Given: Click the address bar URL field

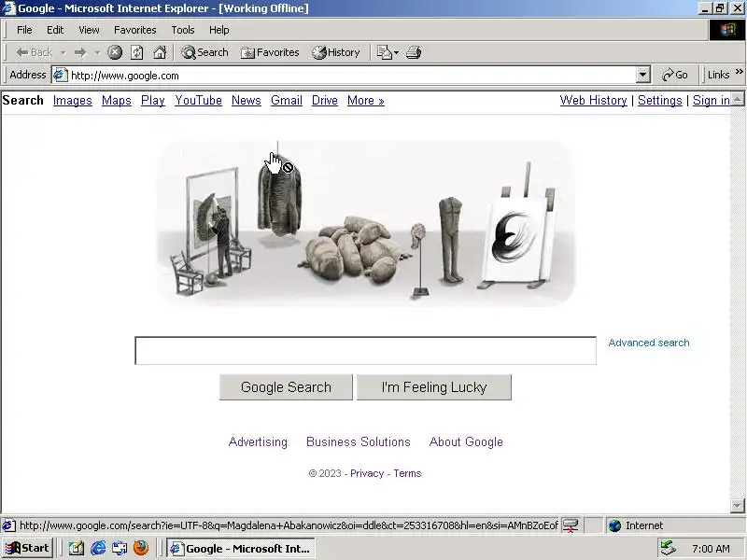Looking at the screenshot, I should [x=352, y=76].
